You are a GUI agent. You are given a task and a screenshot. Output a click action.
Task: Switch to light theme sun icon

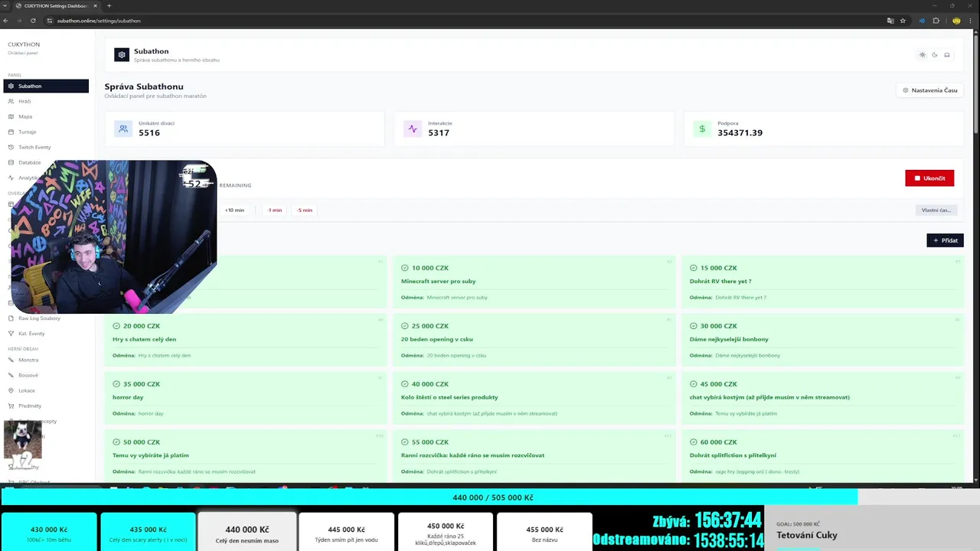pos(923,55)
